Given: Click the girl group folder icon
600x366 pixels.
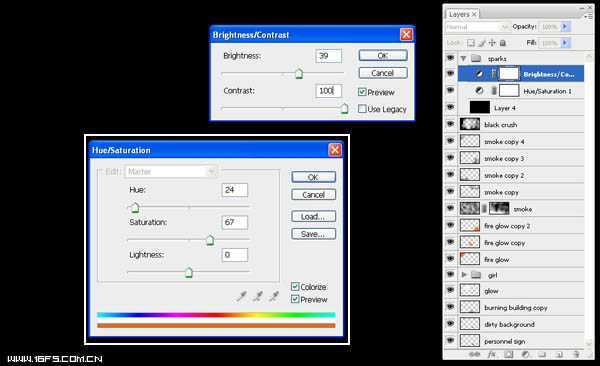Looking at the screenshot, I should pyautogui.click(x=476, y=274).
